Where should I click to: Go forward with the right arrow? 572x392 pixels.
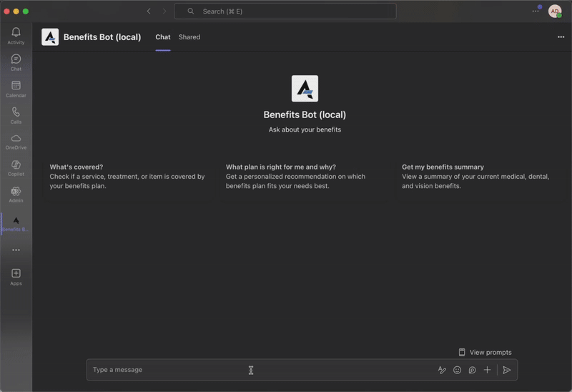point(164,11)
